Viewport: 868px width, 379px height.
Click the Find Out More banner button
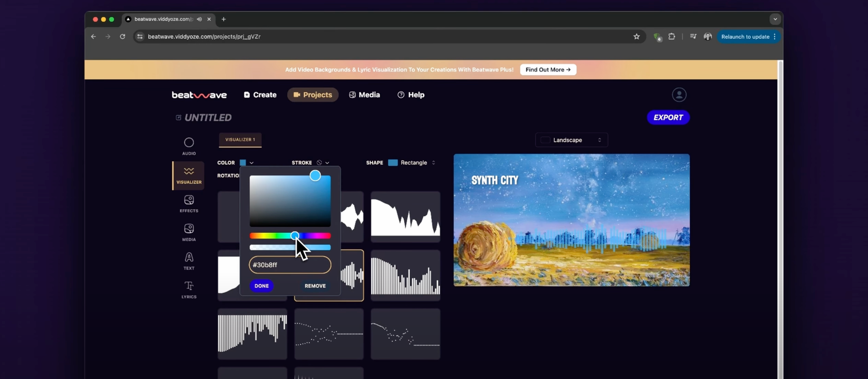[548, 70]
